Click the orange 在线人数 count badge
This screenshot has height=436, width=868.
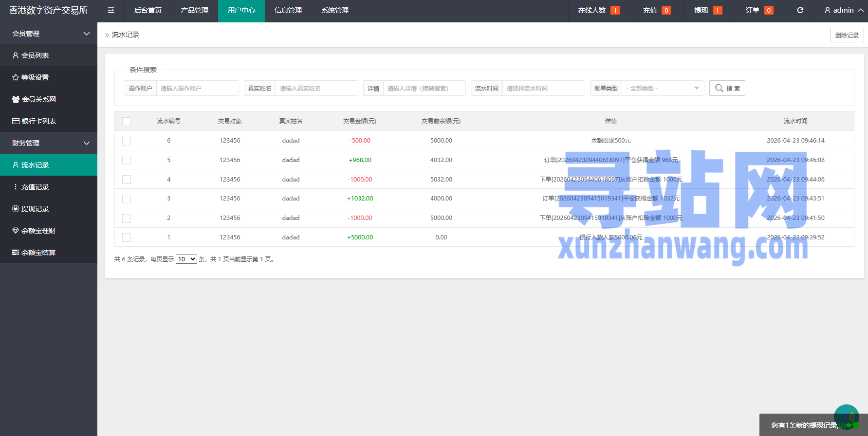[x=615, y=10]
